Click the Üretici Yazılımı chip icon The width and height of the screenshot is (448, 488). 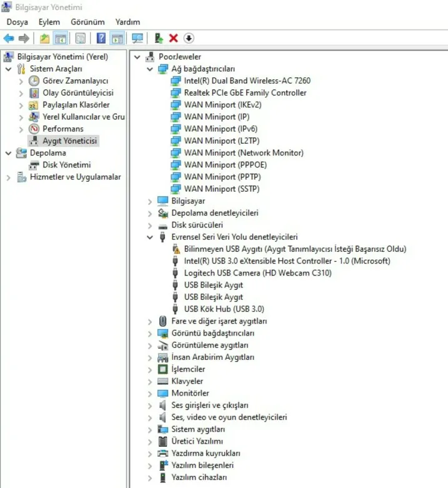coord(162,441)
